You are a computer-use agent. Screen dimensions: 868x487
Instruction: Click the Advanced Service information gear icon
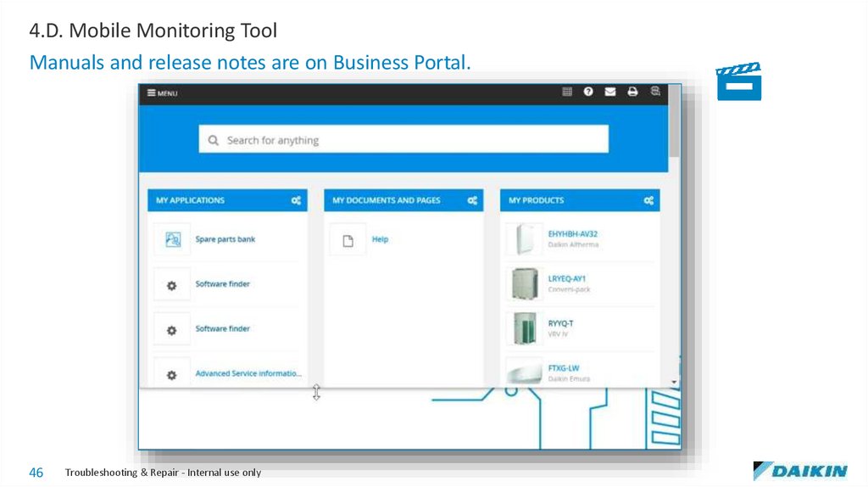pyautogui.click(x=171, y=374)
